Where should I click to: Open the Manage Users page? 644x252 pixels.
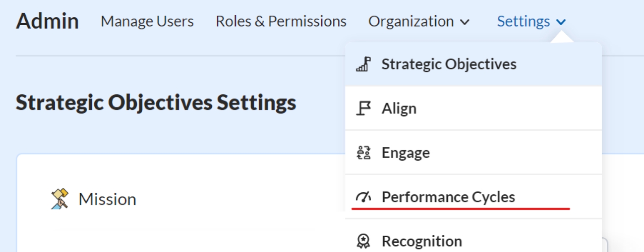point(147,21)
